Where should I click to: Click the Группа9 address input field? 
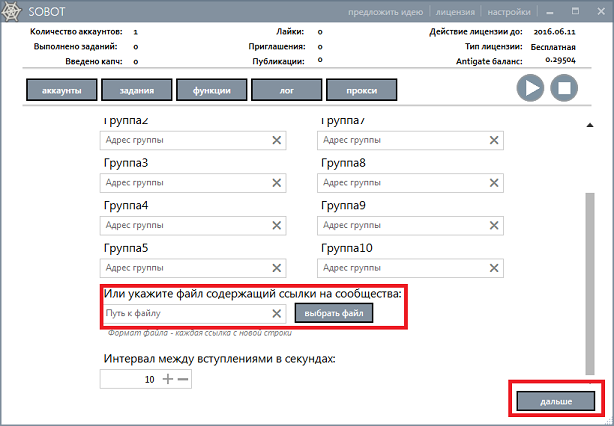tap(400, 226)
